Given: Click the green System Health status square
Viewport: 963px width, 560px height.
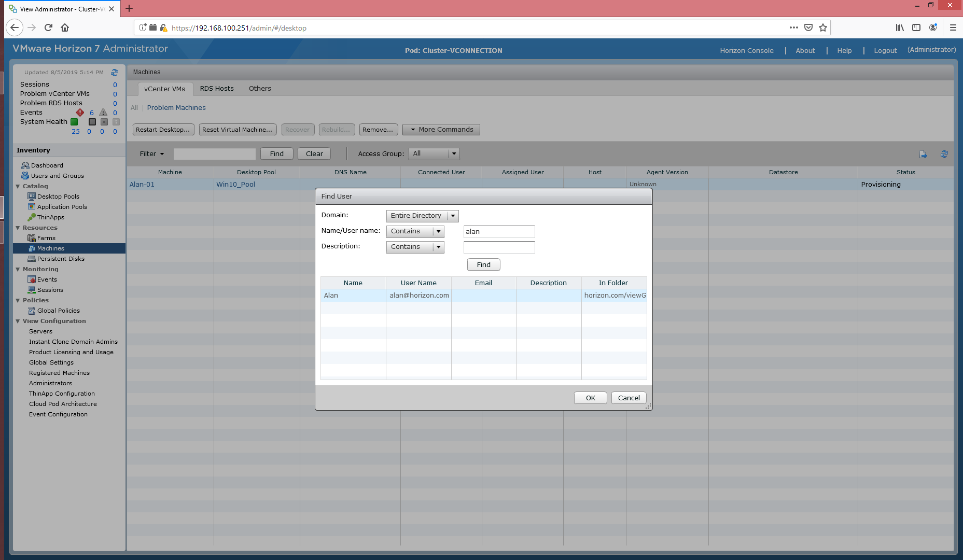Looking at the screenshot, I should tap(74, 122).
